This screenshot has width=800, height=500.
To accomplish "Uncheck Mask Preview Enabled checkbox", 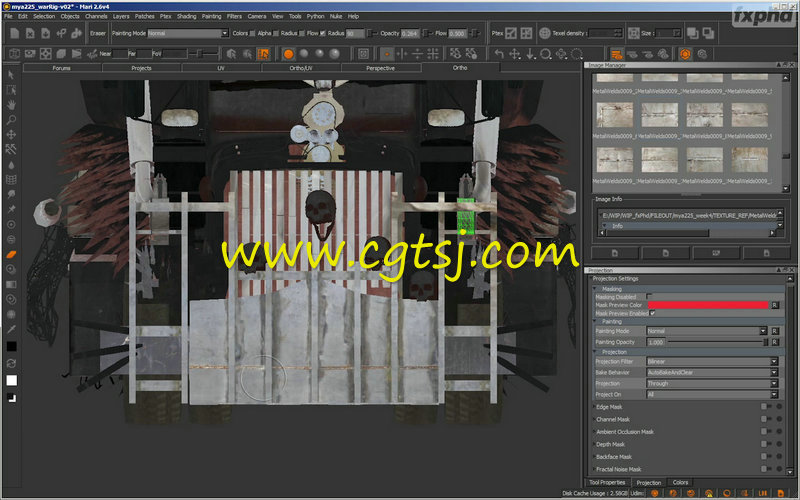I will [x=653, y=313].
